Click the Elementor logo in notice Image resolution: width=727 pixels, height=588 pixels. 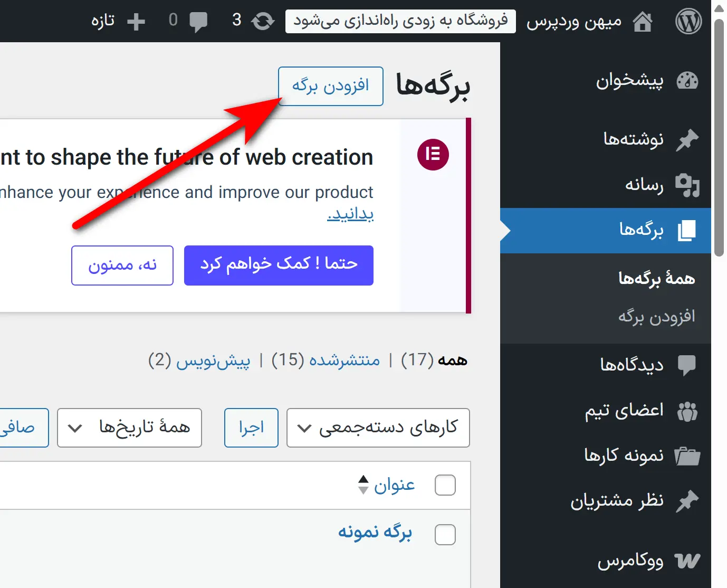[433, 155]
